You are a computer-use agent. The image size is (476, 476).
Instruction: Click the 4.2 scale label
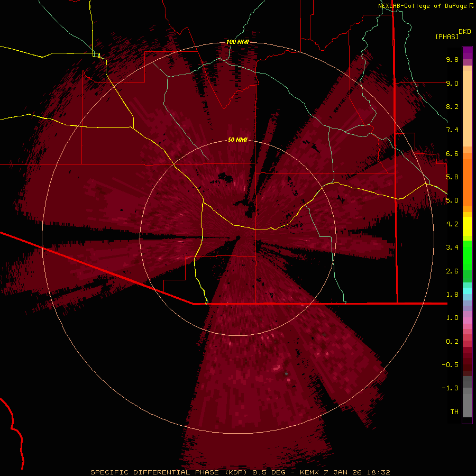pos(452,224)
